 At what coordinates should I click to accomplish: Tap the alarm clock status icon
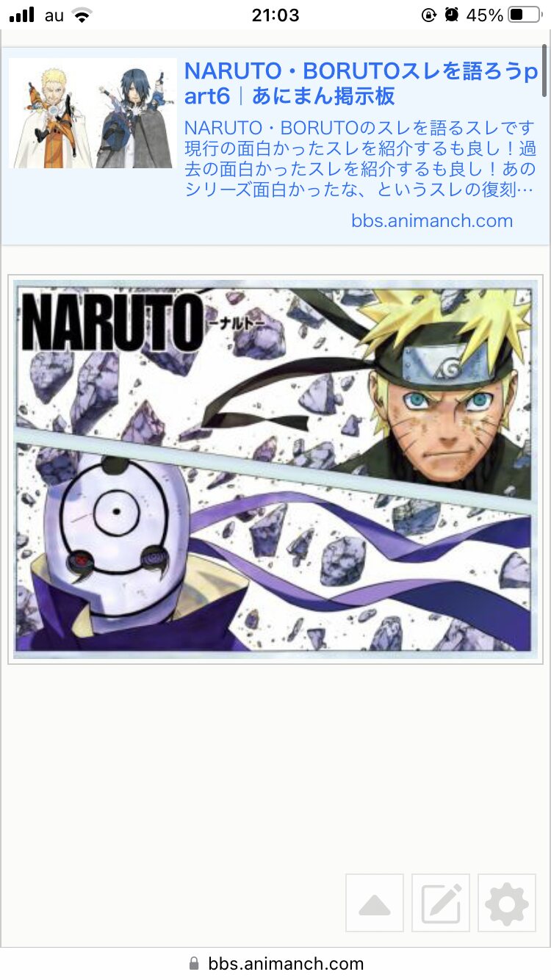(452, 15)
